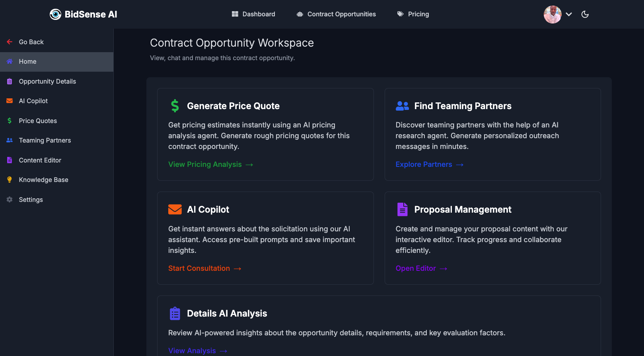Viewport: 644px width, 356px height.
Task: Select the Opportunity Details clipboard icon
Action: pos(9,81)
